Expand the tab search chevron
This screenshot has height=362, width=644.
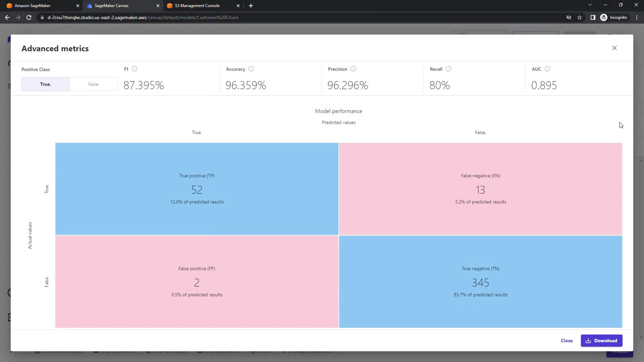(x=590, y=5)
